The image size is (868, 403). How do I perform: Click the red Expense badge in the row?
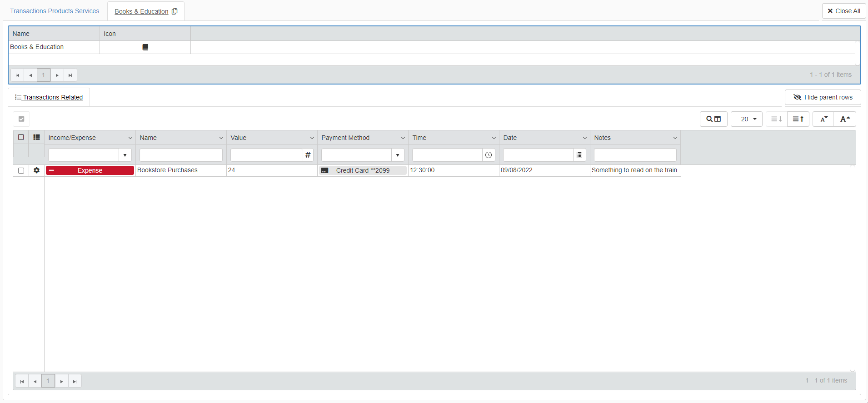point(90,170)
